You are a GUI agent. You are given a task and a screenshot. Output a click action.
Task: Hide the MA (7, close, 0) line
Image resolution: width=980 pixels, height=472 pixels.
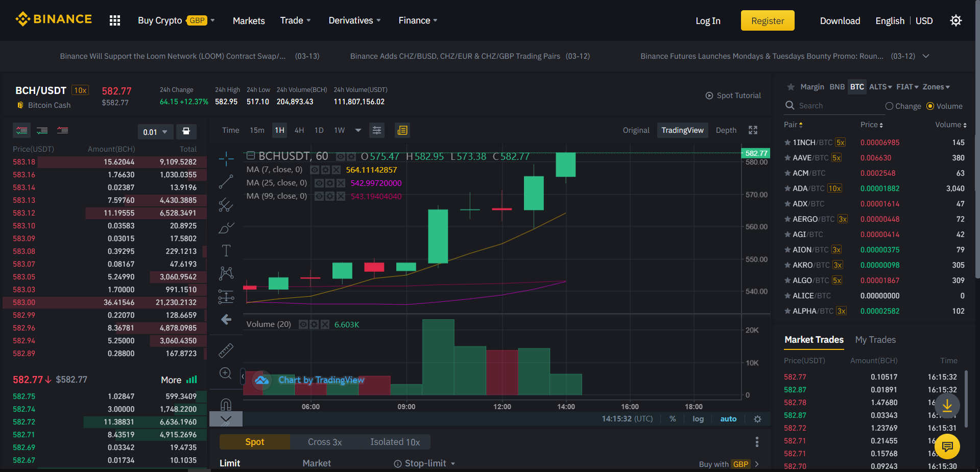click(x=315, y=170)
